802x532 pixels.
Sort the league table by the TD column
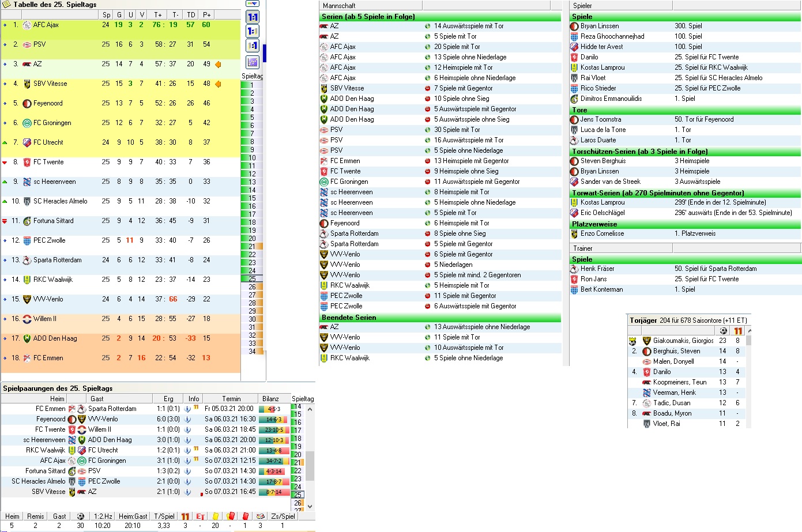click(x=191, y=15)
